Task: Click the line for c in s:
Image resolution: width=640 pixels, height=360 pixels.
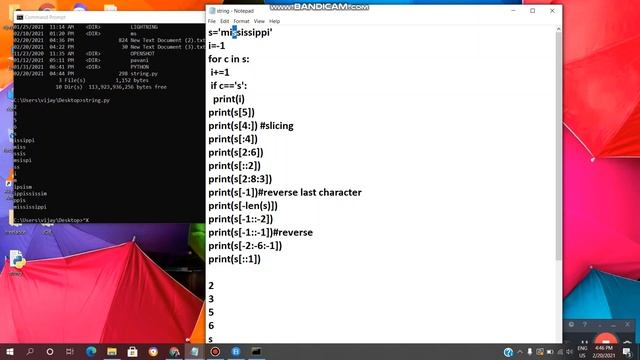Action: (229, 59)
